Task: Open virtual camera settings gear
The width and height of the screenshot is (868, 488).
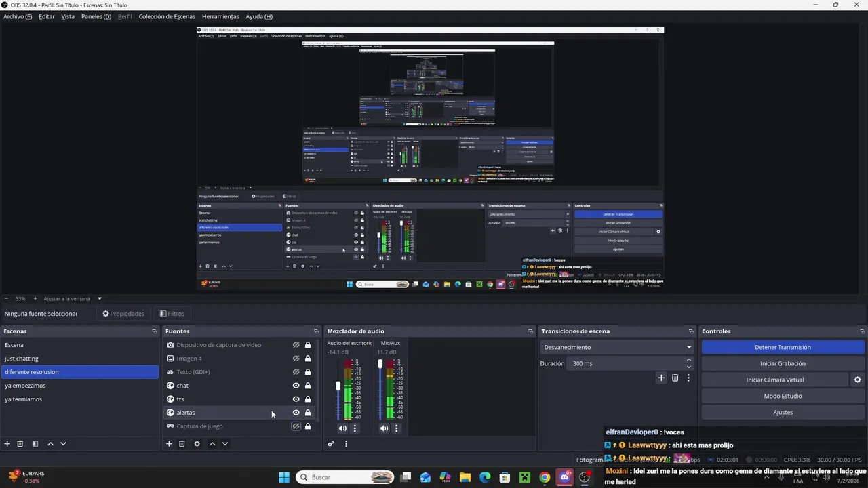Action: click(x=857, y=380)
